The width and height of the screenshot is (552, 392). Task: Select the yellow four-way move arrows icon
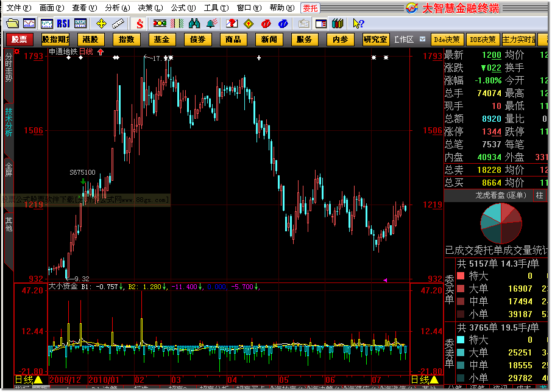point(101,24)
